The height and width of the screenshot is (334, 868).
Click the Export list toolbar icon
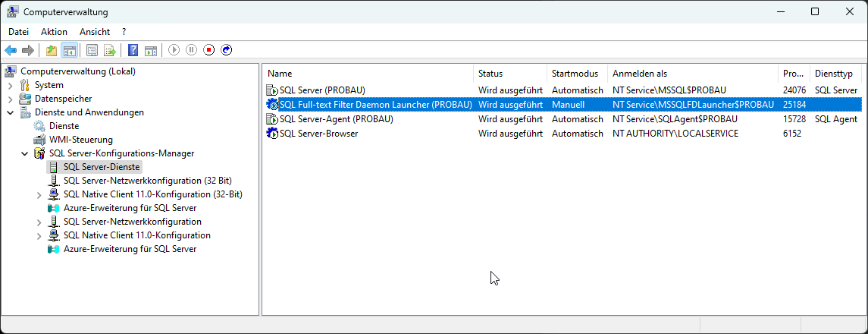tap(110, 50)
